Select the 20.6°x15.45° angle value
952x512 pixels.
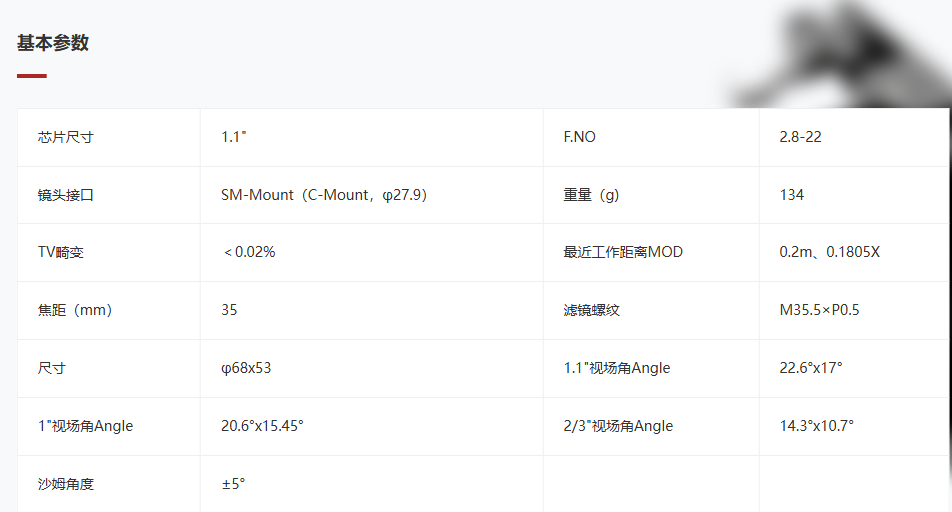(x=262, y=426)
